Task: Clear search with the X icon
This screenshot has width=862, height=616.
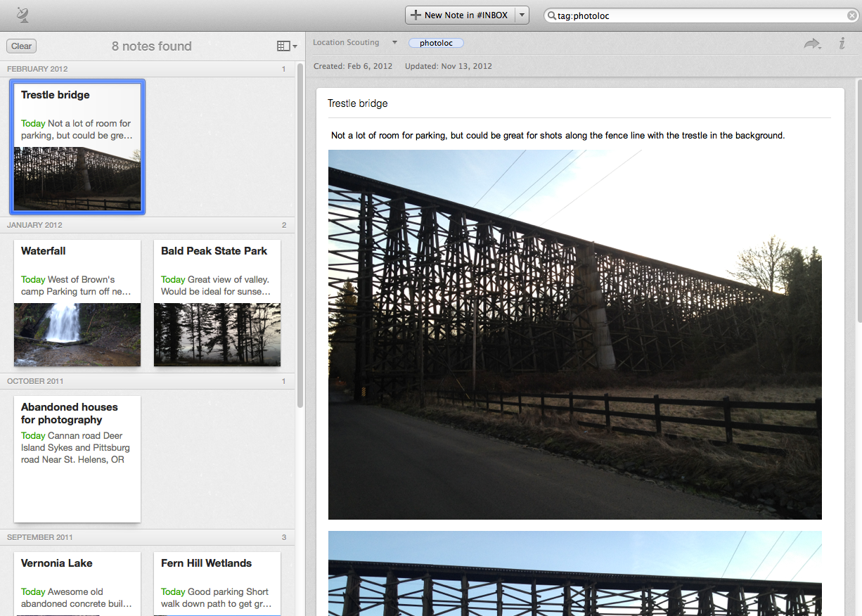Action: [851, 15]
